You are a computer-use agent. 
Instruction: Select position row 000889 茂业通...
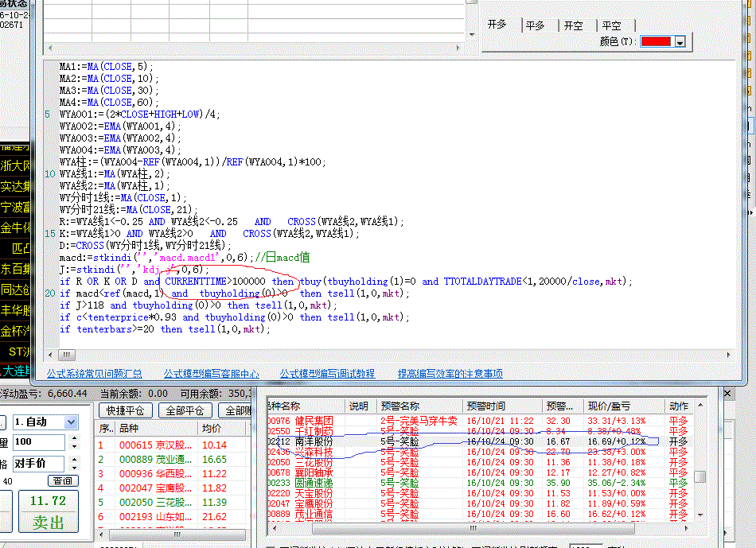click(x=173, y=460)
